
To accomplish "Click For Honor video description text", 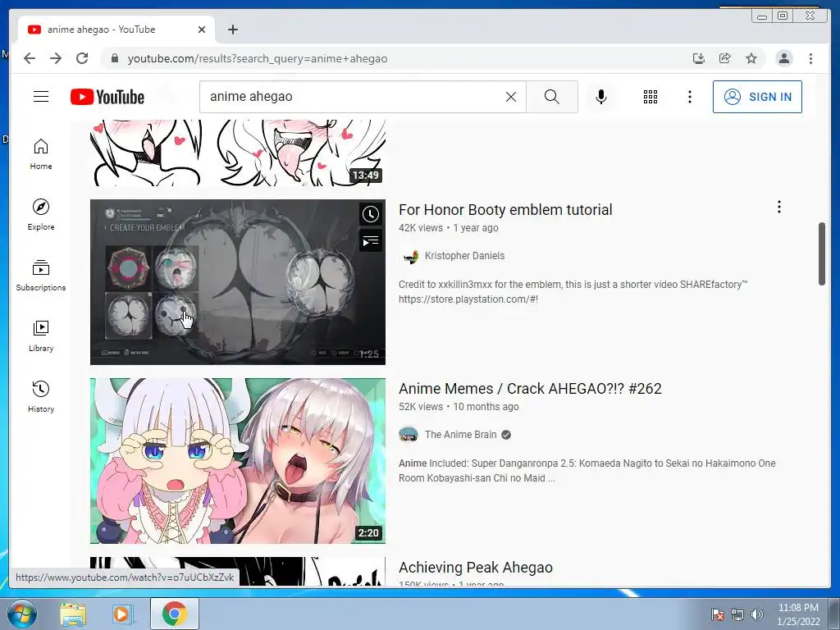I will coord(573,292).
